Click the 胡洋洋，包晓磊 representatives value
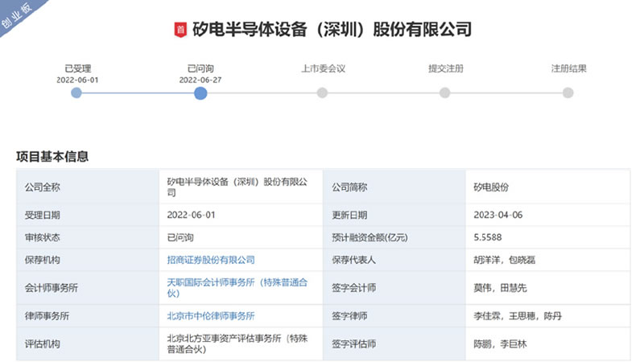644x362 pixels. tap(505, 260)
